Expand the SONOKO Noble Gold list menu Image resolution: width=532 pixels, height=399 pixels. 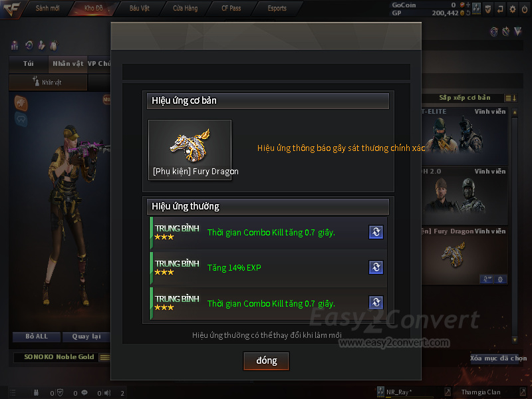click(105, 357)
